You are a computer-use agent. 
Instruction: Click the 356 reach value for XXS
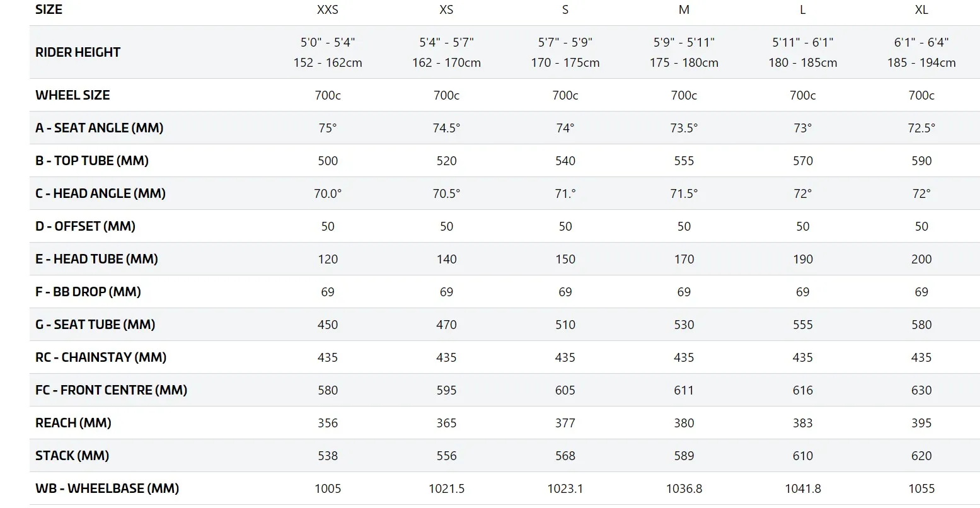point(328,423)
